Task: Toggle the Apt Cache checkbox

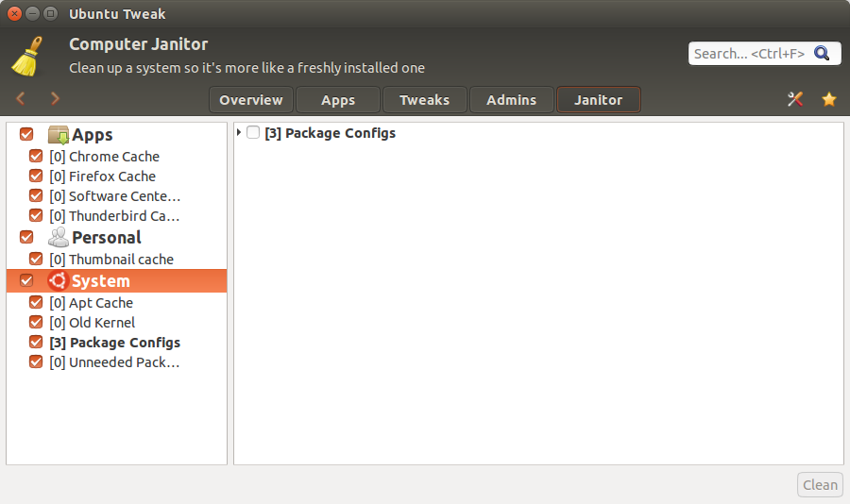Action: (36, 302)
